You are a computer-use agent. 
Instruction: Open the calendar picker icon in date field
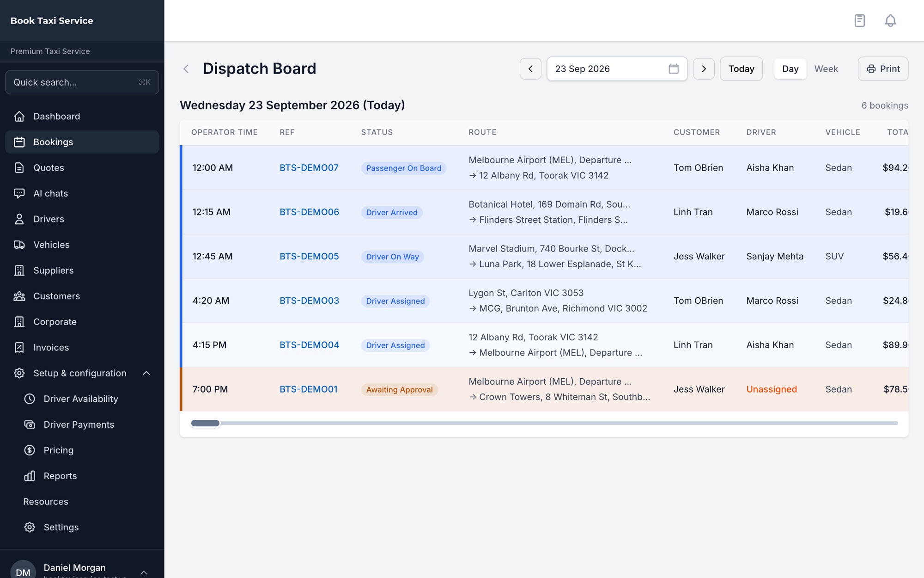(674, 69)
